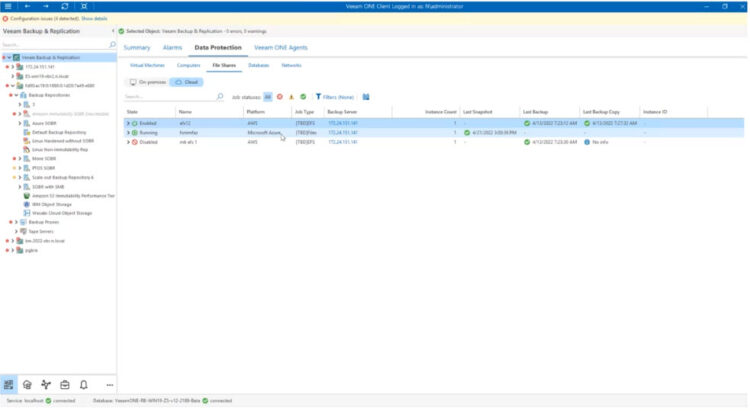Click the search field in the left tree pane
The image size is (750, 411).
(55, 44)
